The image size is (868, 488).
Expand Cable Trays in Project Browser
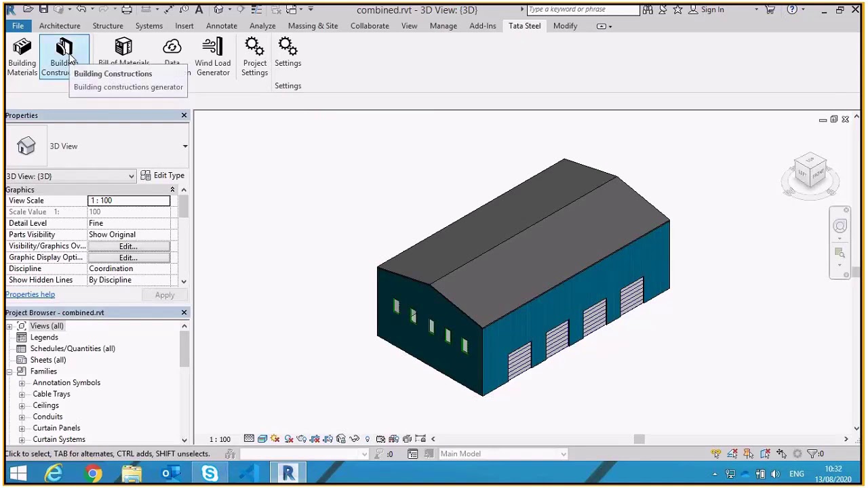22,394
